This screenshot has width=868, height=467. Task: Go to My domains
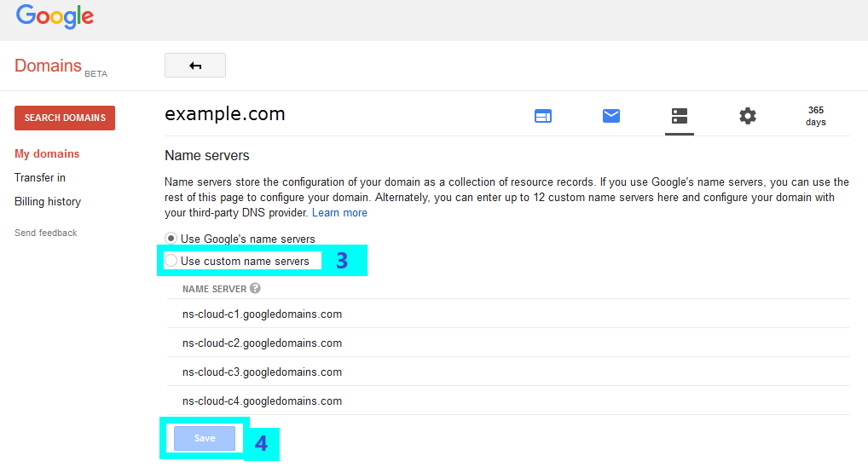click(47, 154)
